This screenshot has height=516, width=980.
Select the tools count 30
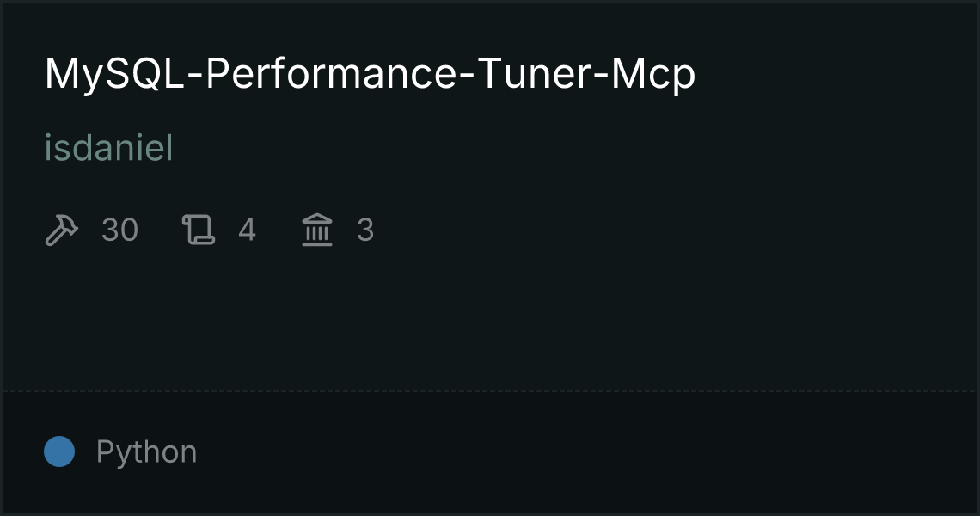(x=119, y=230)
